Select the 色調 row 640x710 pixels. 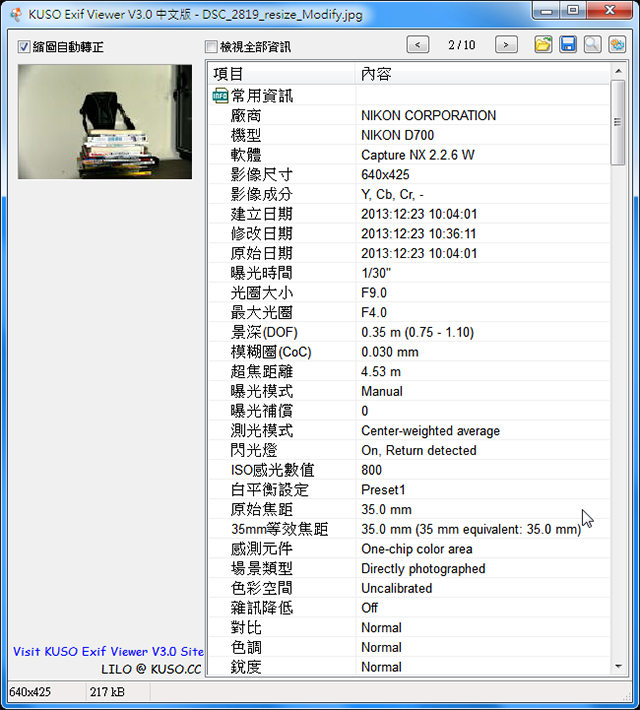[x=409, y=647]
